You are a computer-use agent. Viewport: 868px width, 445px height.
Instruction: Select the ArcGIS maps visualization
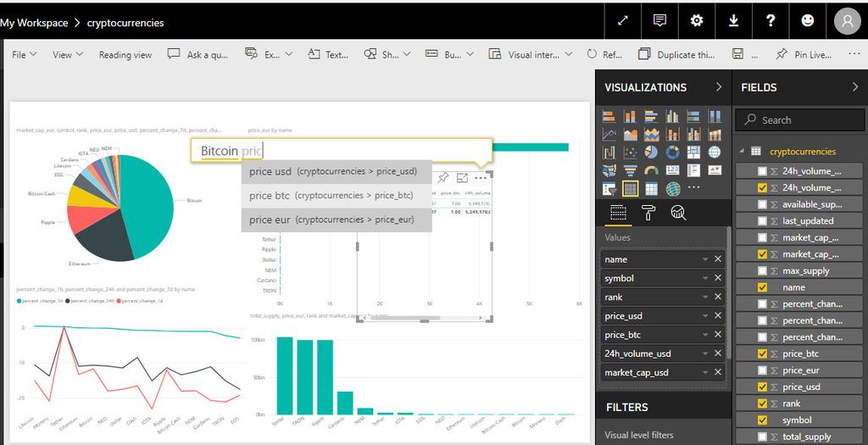pyautogui.click(x=672, y=189)
